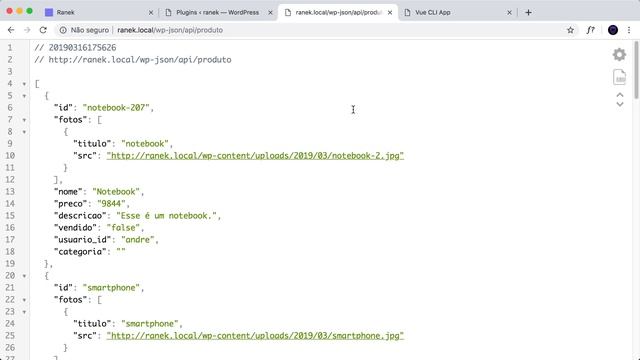Collapse all nodes with the up chevron
This screenshot has height=360, width=640.
pyautogui.click(x=620, y=95)
